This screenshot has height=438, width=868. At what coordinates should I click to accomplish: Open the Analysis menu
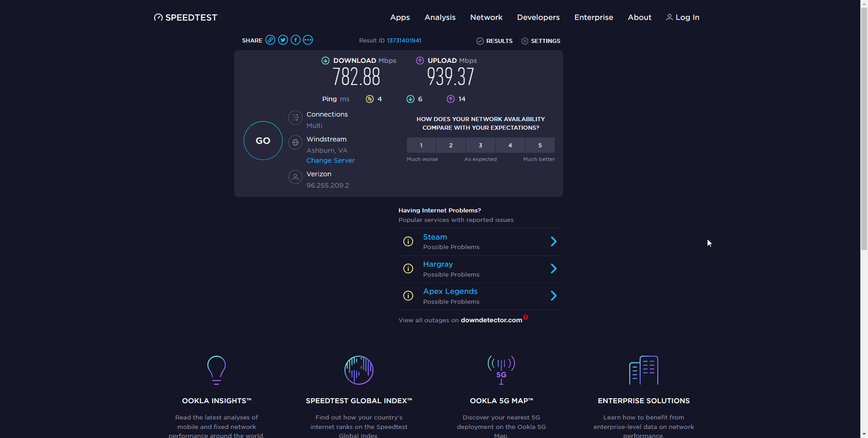point(440,17)
